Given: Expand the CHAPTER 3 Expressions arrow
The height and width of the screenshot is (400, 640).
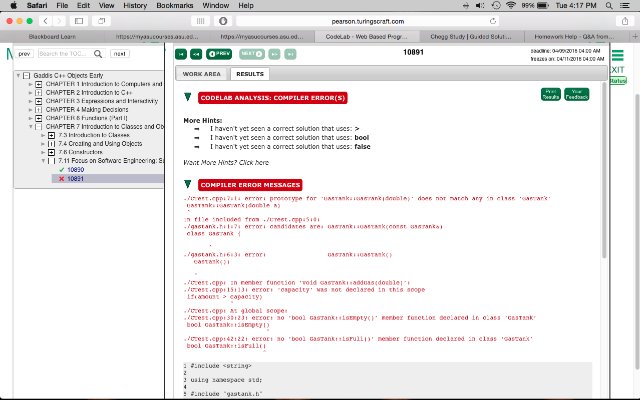Looking at the screenshot, I should coord(31,101).
